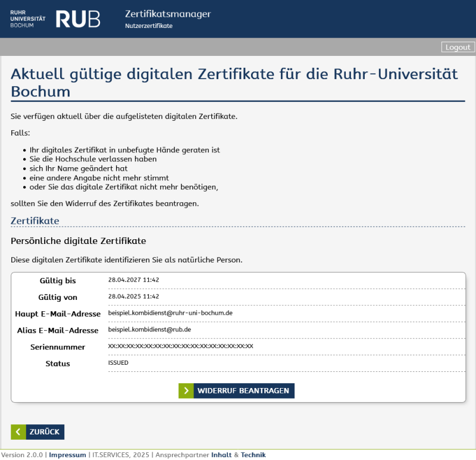Click the Seriennummer value
Screen dimensions: 476x460
[x=180, y=346]
